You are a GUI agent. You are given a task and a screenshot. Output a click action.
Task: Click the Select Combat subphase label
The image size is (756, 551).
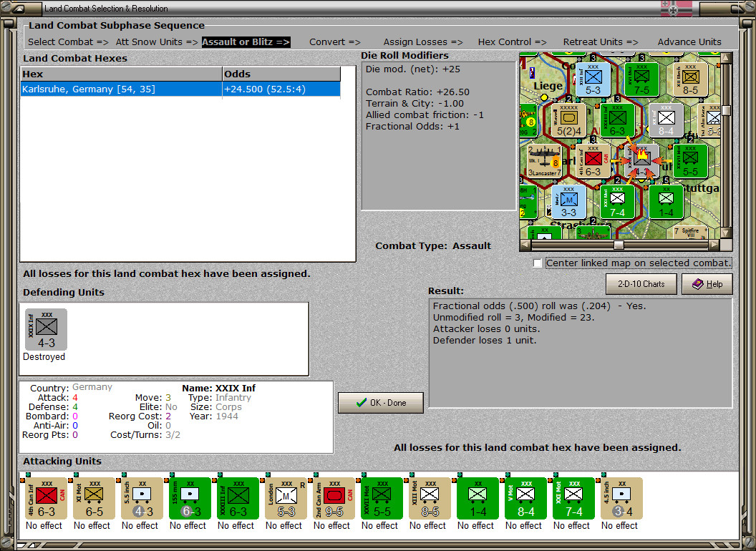tap(68, 42)
